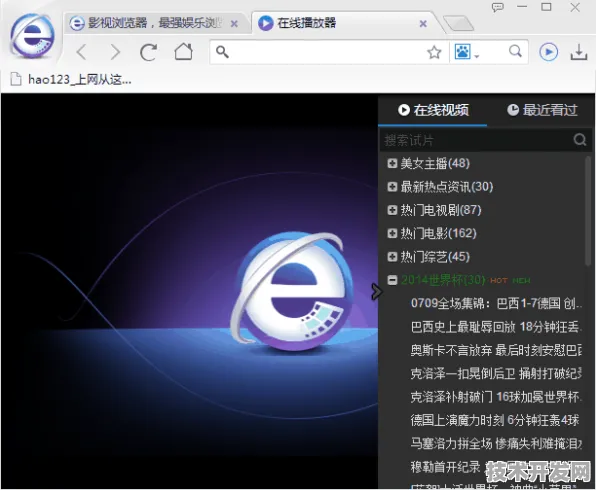The image size is (596, 490).
Task: Play 巴西史上最耻辱回放 video
Action: point(496,327)
